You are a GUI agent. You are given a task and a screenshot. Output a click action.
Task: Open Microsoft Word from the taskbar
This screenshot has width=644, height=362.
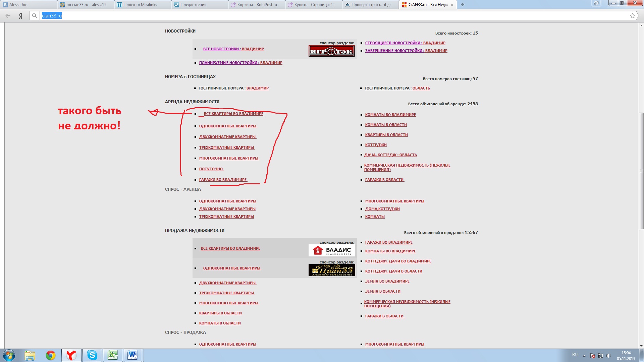[133, 355]
